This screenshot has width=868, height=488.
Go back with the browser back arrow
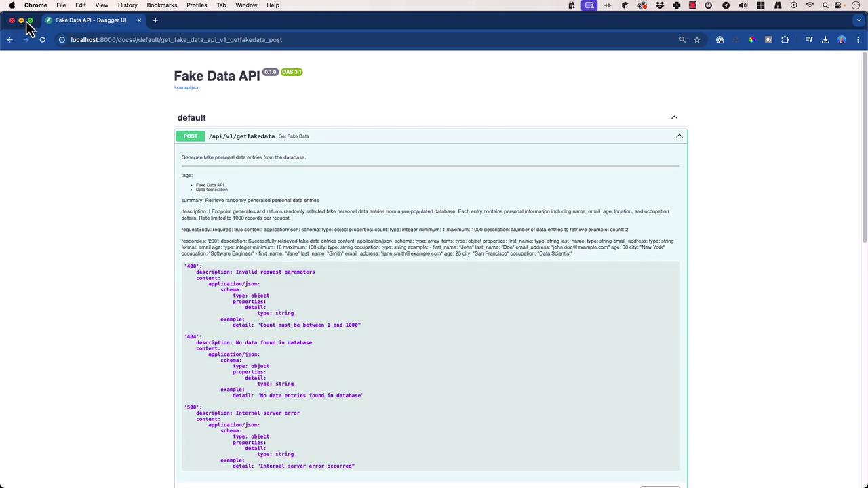10,40
